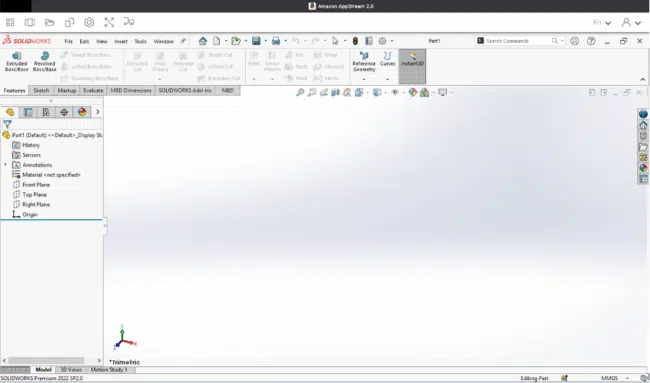The image size is (650, 383).
Task: Click the Section View icon
Action: (x=335, y=92)
